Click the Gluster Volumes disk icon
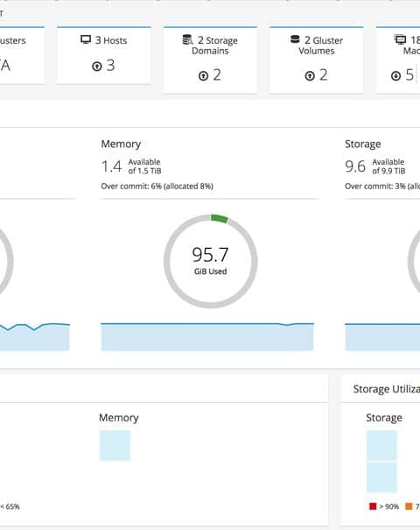The width and height of the screenshot is (420, 530). click(295, 39)
